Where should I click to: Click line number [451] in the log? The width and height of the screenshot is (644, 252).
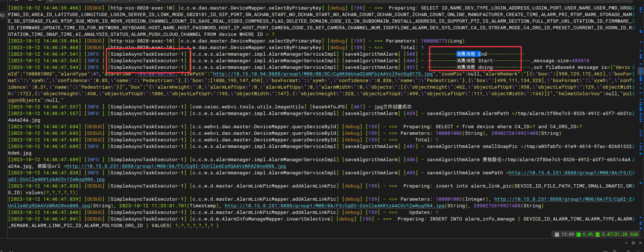[411, 67]
